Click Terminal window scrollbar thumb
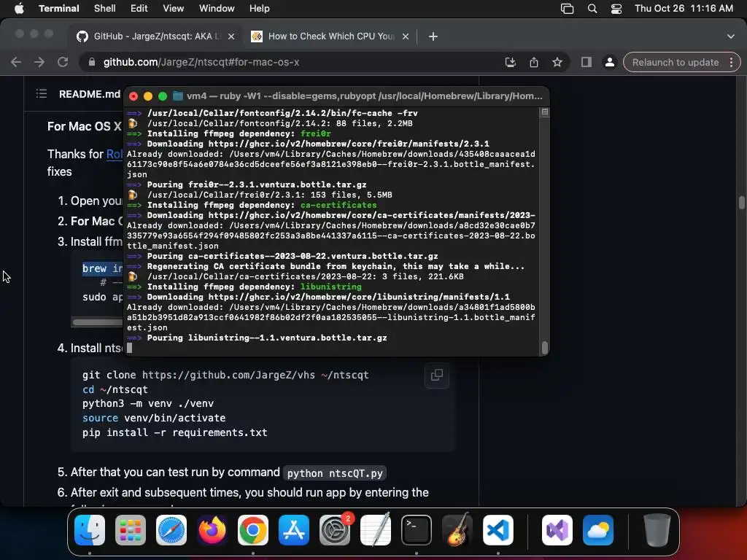 click(x=544, y=348)
